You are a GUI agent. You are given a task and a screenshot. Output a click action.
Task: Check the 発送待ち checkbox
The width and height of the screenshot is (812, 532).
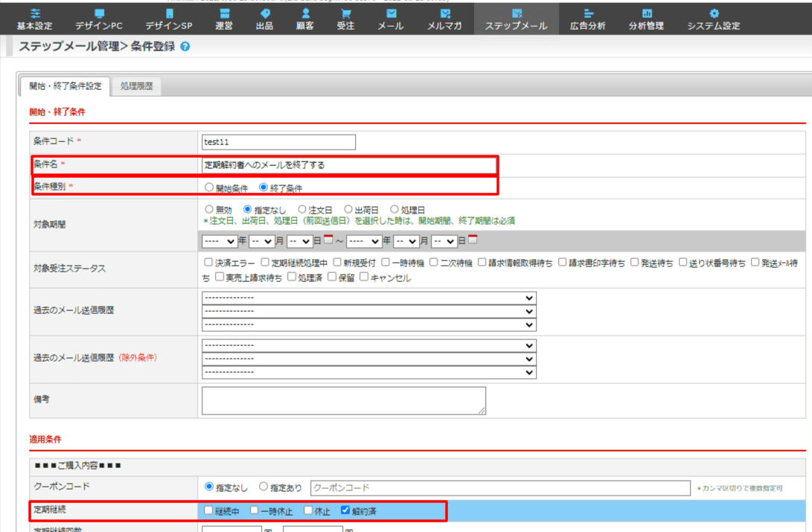pos(634,263)
